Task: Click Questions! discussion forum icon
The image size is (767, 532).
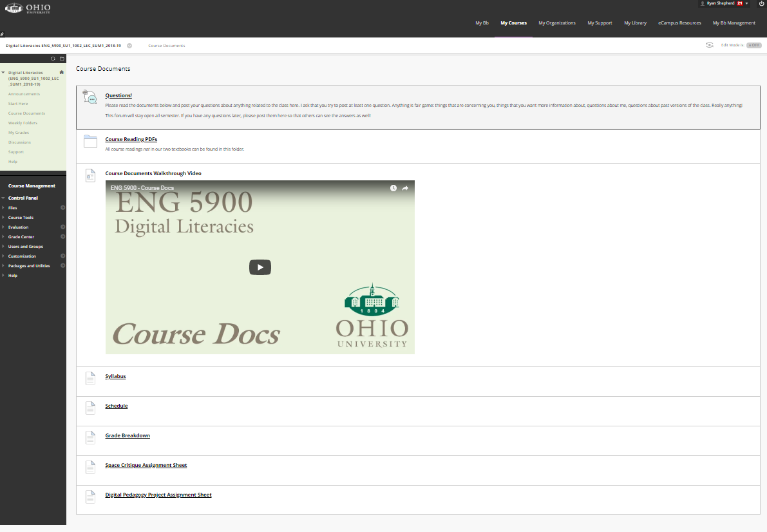Action: click(90, 97)
